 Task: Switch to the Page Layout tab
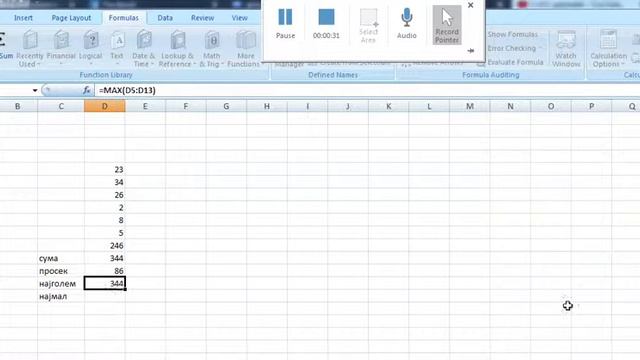71,18
